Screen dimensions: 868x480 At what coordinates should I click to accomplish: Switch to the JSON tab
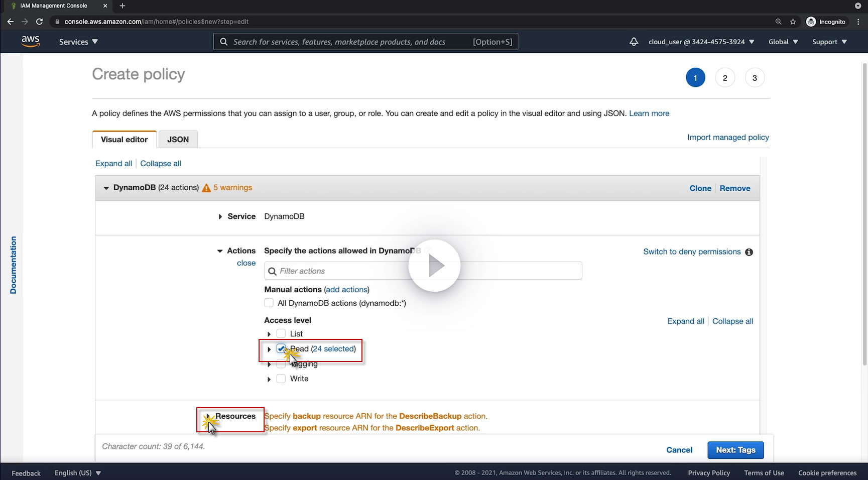tap(178, 140)
